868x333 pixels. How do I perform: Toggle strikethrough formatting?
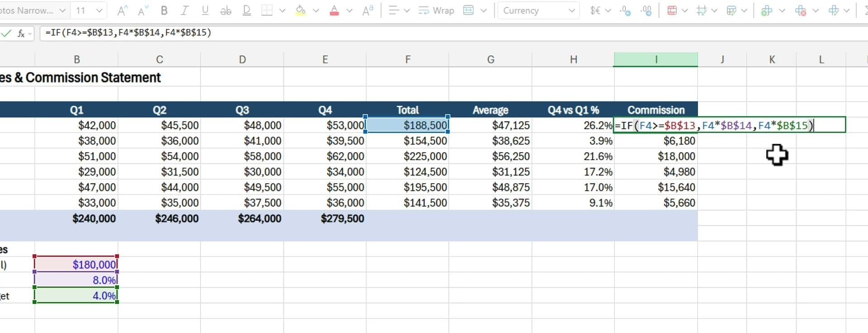coord(226,10)
